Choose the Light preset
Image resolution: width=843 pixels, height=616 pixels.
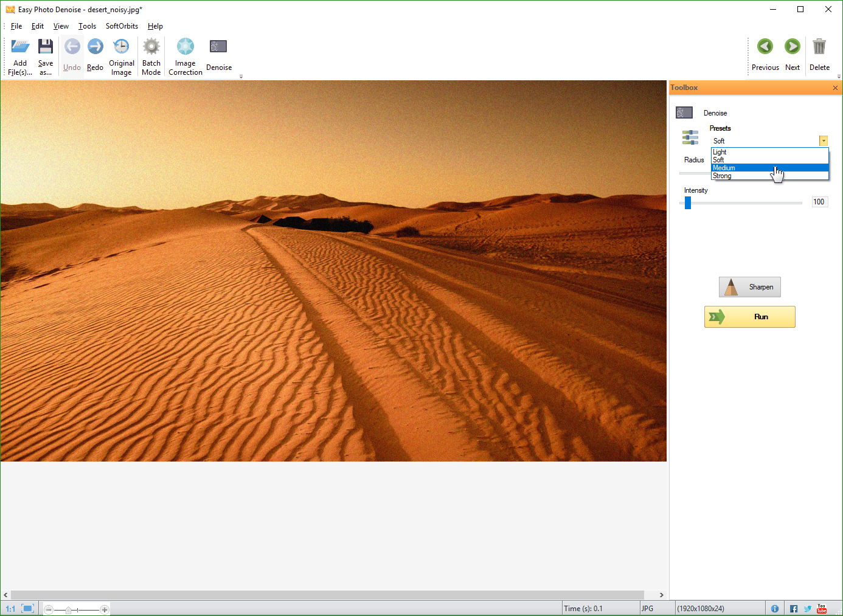tap(770, 152)
